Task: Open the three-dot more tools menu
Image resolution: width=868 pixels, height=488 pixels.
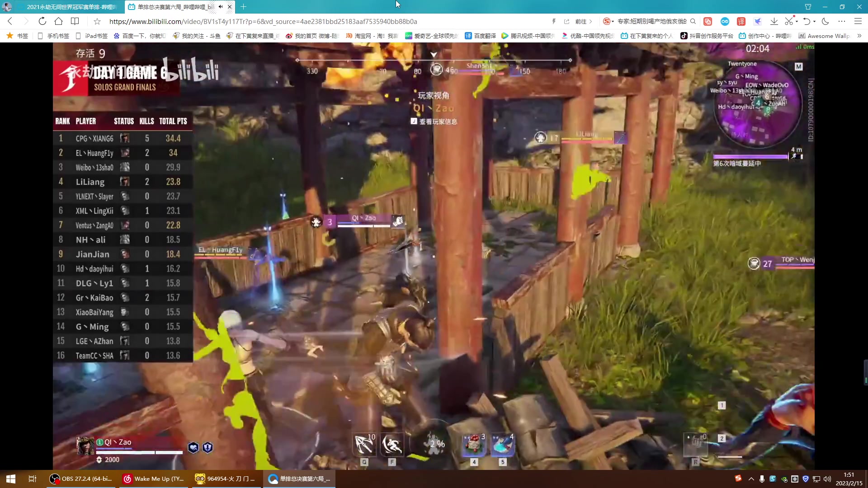Action: click(x=842, y=21)
